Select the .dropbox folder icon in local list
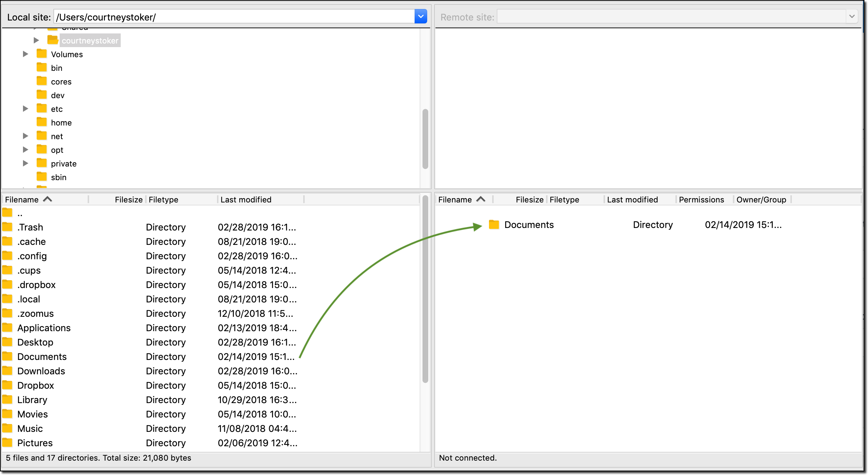 (x=8, y=284)
